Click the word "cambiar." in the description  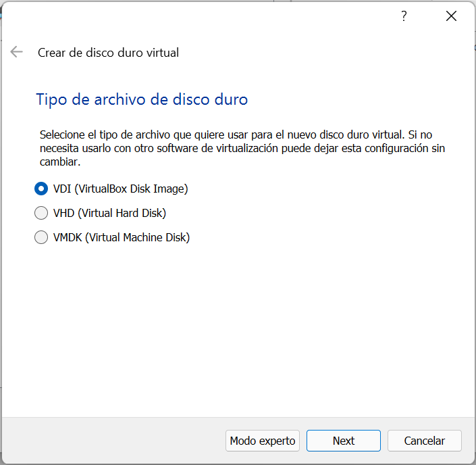click(x=59, y=162)
